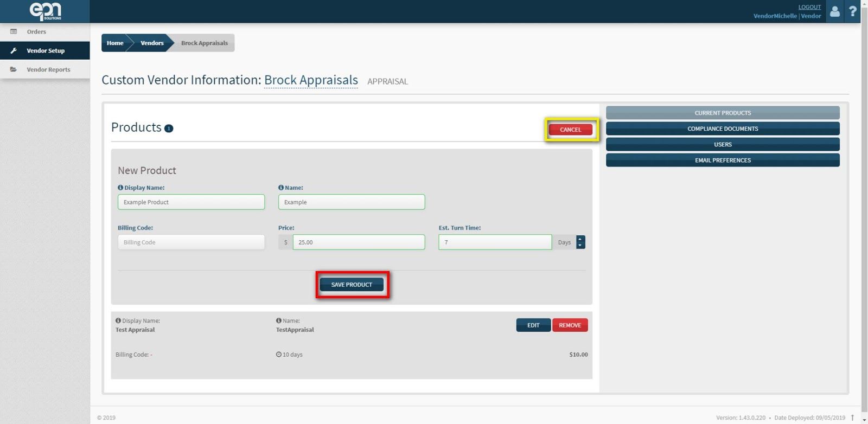Go to Vendors breadcrumb
868x424 pixels.
pyautogui.click(x=152, y=43)
